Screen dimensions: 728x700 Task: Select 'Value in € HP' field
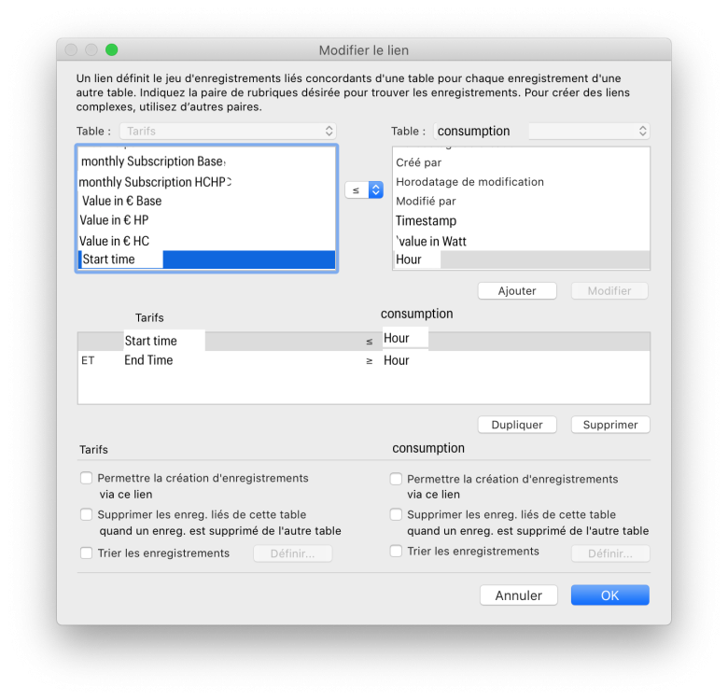click(x=114, y=220)
